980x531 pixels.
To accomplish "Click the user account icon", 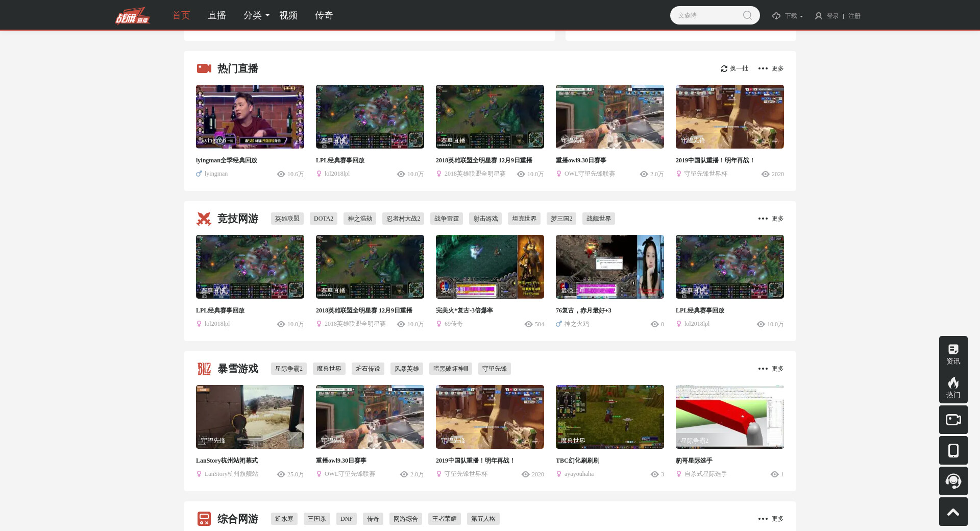I will pos(819,16).
